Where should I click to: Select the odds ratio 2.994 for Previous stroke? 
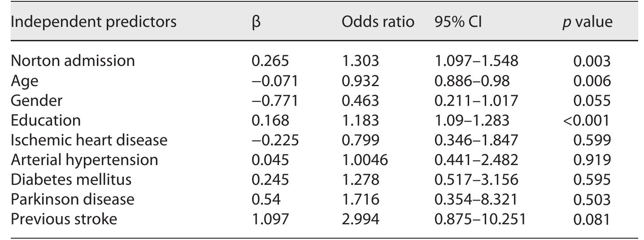[x=360, y=219]
